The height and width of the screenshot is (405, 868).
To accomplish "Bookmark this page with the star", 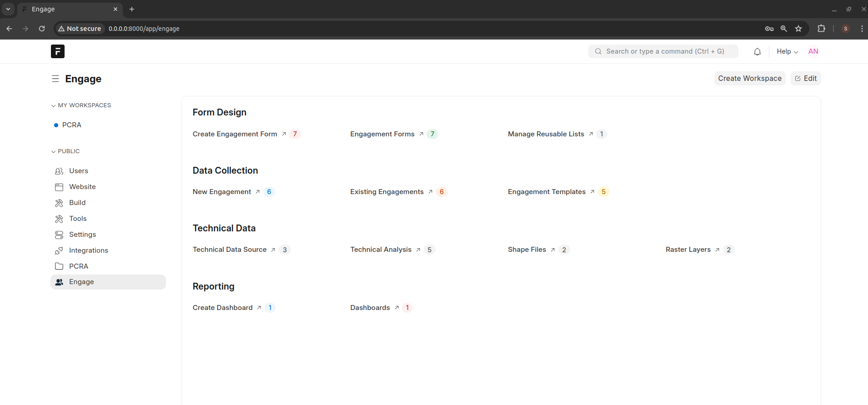I will 798,29.
